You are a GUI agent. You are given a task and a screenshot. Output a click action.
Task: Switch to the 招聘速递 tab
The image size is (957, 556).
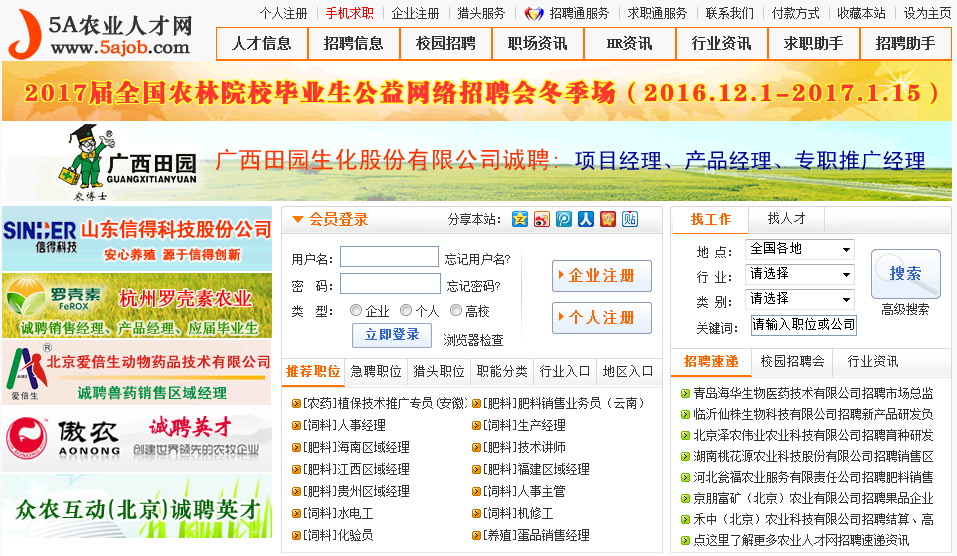(x=711, y=362)
